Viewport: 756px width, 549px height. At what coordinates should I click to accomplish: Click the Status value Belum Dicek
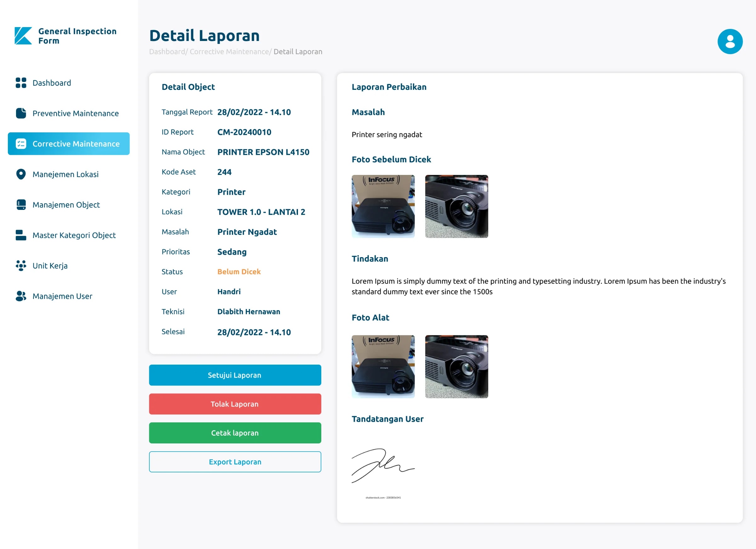point(239,272)
